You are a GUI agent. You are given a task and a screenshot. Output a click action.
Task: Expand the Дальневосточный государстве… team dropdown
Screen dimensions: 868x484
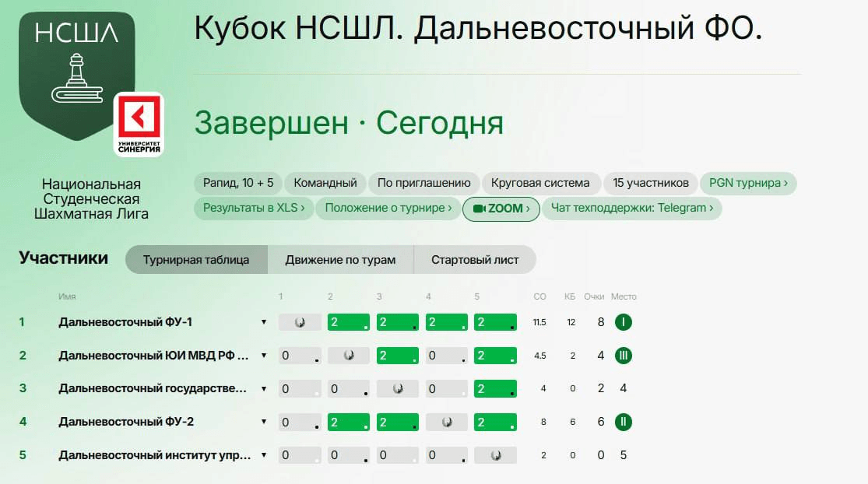tap(264, 388)
